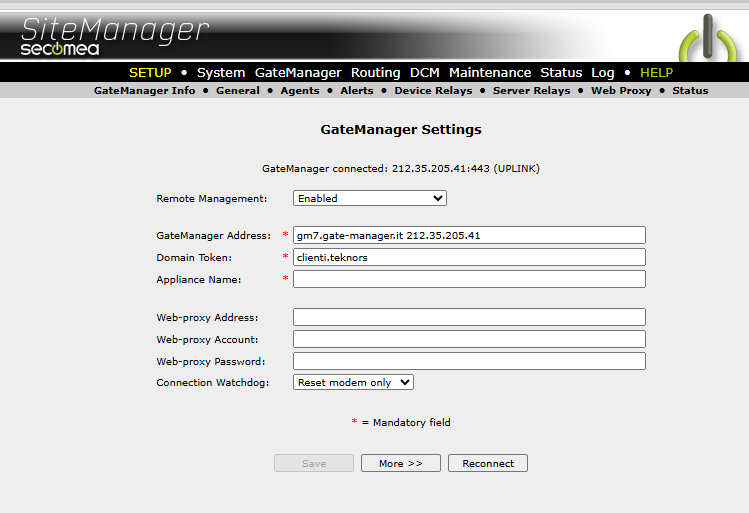Go to Server Relays submenu
The height and width of the screenshot is (513, 749).
[x=532, y=91]
